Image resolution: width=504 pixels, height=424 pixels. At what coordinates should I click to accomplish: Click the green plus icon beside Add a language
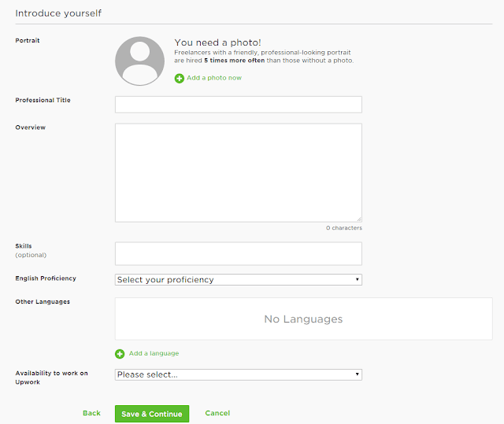(x=120, y=354)
